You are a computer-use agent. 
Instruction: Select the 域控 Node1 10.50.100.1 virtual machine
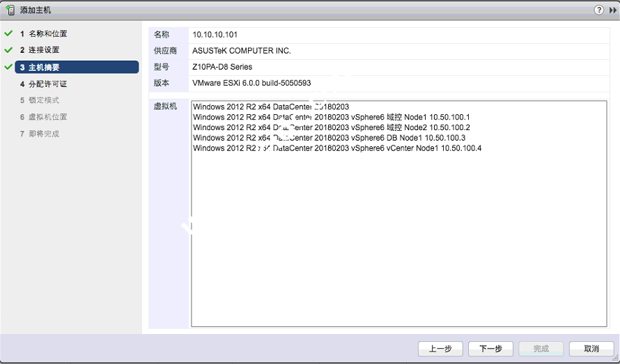[x=331, y=117]
